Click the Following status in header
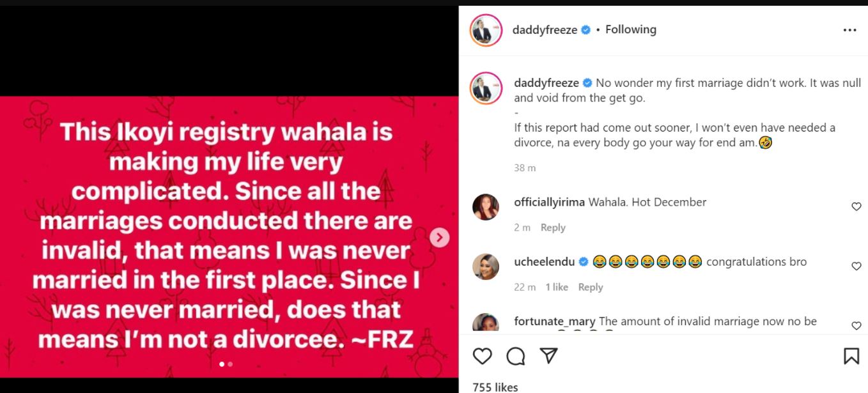 630,29
